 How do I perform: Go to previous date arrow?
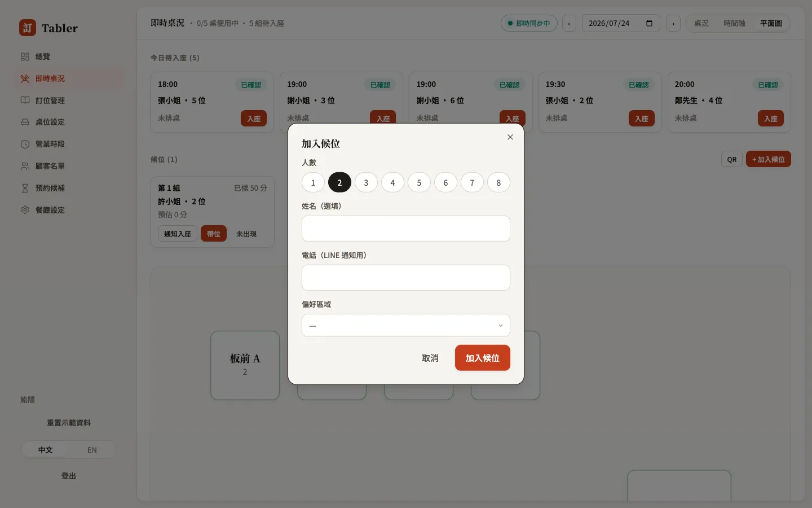[569, 23]
